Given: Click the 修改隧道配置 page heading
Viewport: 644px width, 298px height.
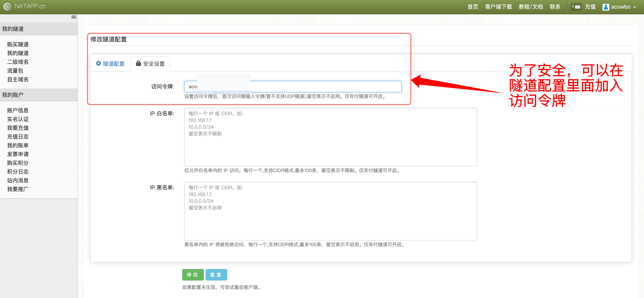Looking at the screenshot, I should (x=109, y=39).
